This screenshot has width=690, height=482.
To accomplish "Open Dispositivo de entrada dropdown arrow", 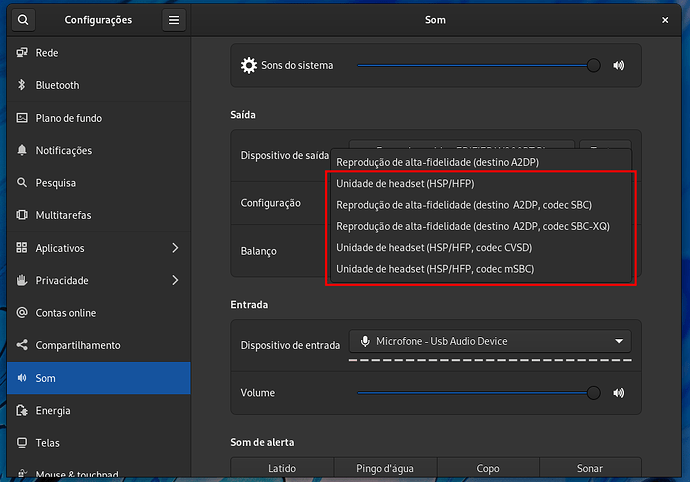I will click(619, 341).
